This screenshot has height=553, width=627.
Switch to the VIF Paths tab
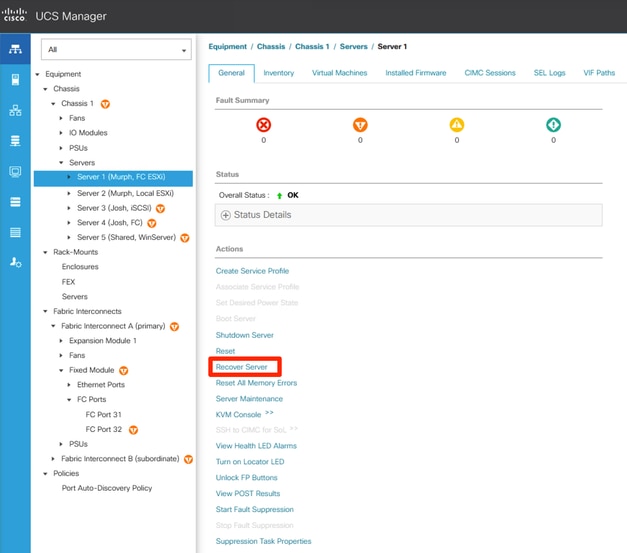point(599,73)
